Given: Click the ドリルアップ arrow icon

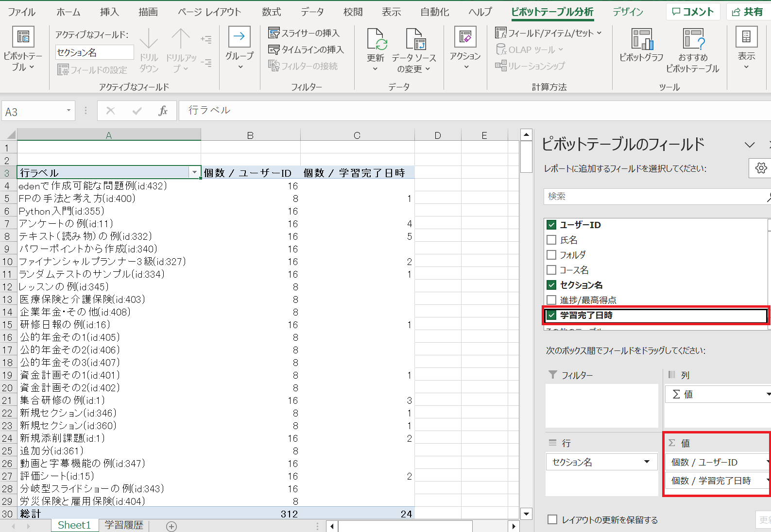Looking at the screenshot, I should click(x=181, y=39).
